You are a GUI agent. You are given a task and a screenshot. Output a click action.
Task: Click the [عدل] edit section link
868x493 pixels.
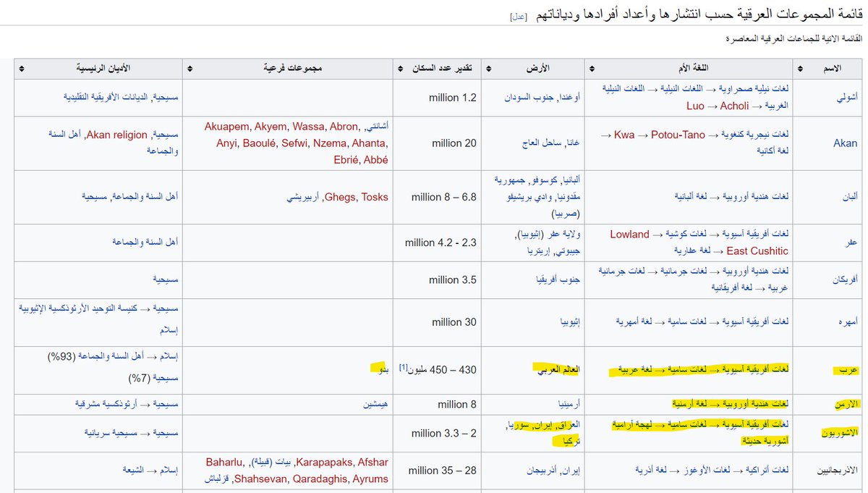click(519, 16)
